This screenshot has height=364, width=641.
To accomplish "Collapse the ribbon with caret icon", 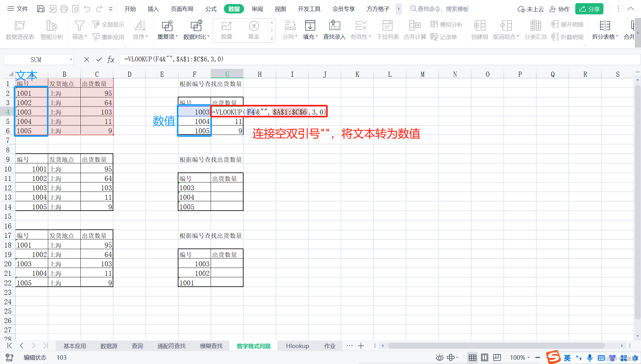I will click(x=631, y=9).
